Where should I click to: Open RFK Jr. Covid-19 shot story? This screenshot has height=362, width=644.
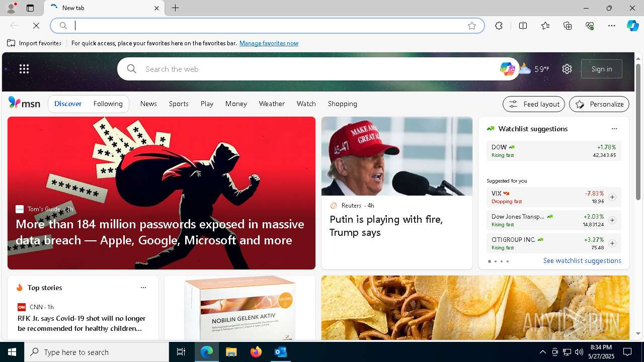coord(82,323)
